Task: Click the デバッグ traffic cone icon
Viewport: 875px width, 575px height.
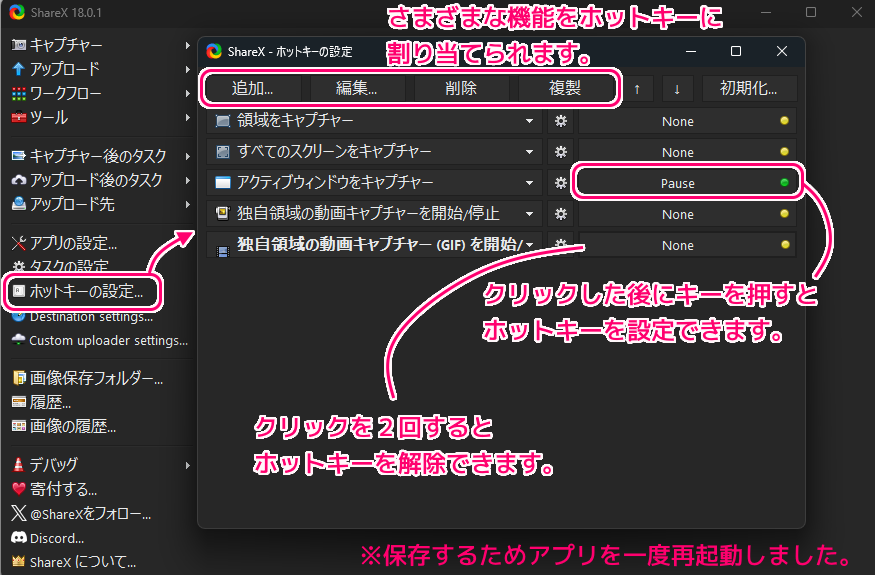Action: pyautogui.click(x=18, y=464)
